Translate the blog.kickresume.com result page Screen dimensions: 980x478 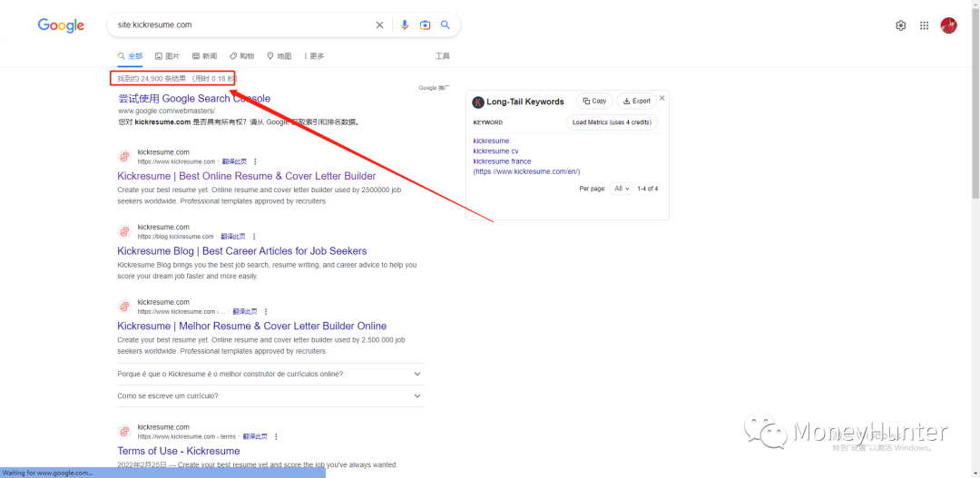(233, 237)
